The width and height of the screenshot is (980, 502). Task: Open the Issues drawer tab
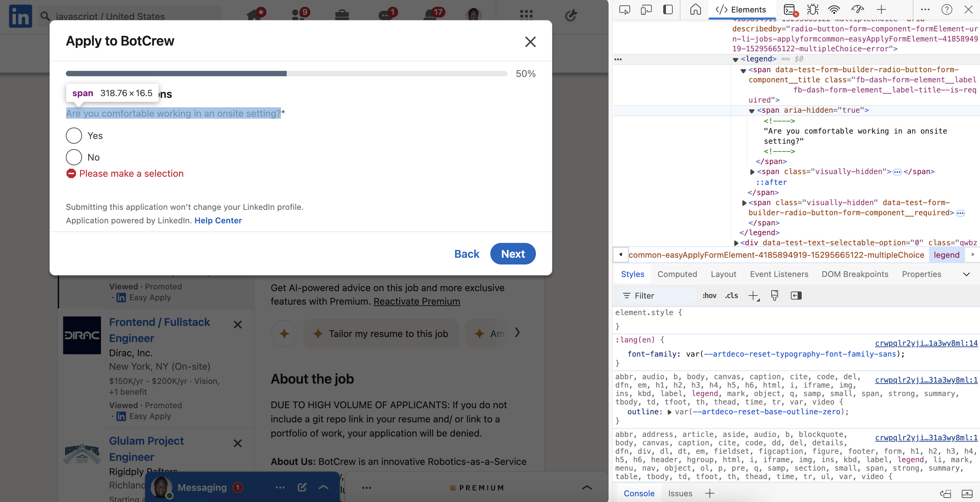click(680, 494)
